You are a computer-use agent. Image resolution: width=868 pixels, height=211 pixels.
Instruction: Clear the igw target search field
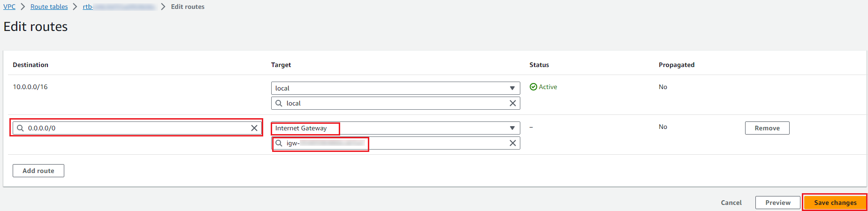tap(512, 143)
